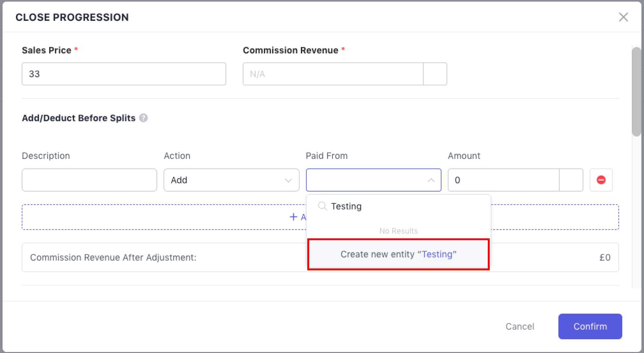
Task: Click the magnifier icon in dropdown search
Action: click(x=322, y=206)
